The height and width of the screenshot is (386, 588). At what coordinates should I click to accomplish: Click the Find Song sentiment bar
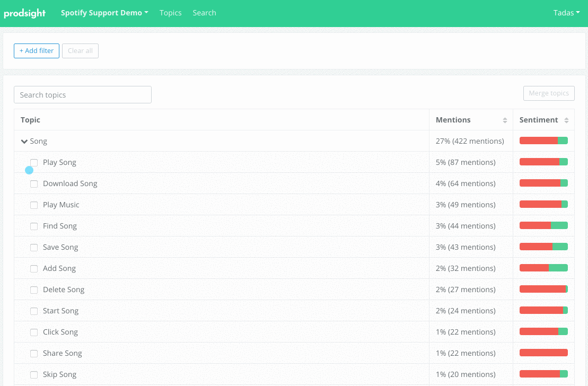(543, 225)
